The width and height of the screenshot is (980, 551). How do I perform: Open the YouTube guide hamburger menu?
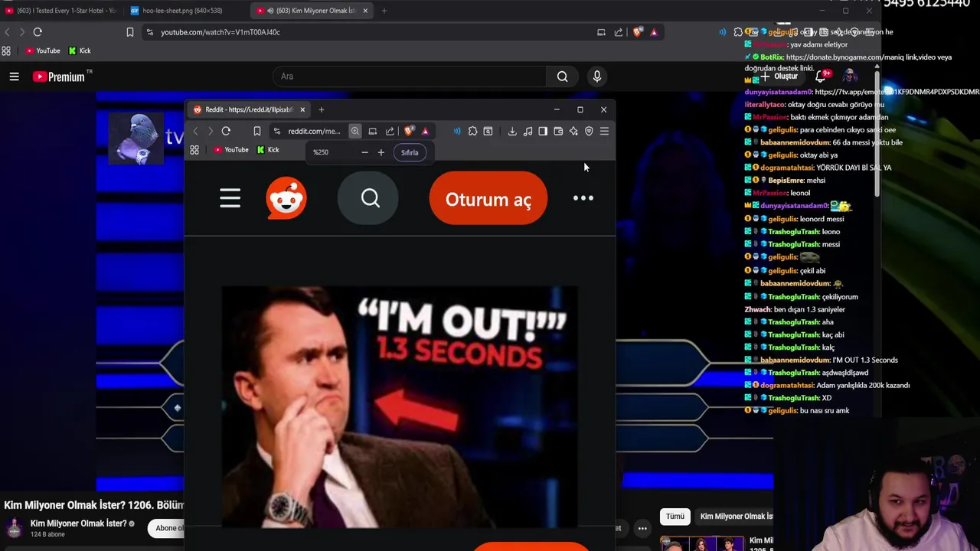click(x=14, y=77)
